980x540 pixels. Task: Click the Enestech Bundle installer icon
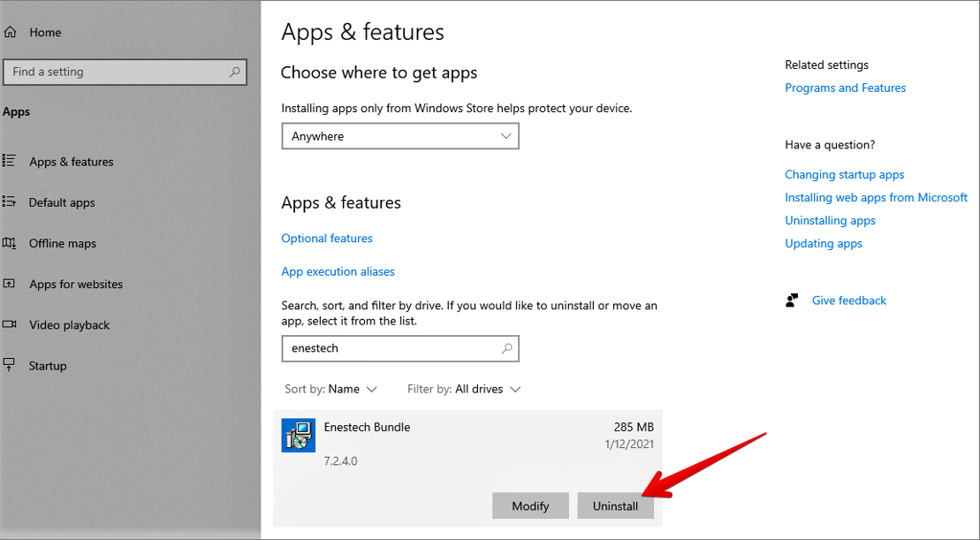tap(298, 435)
